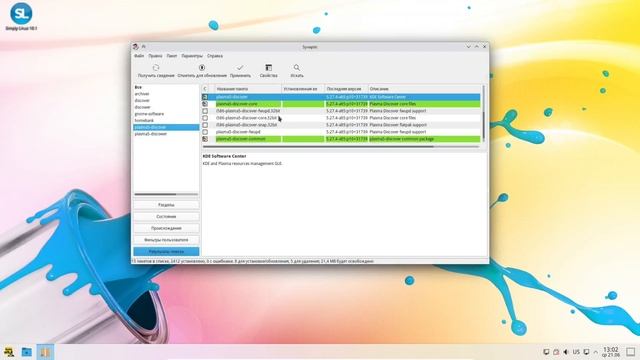Click the status bar package count text
This screenshot has height=360, width=640.
click(252, 261)
